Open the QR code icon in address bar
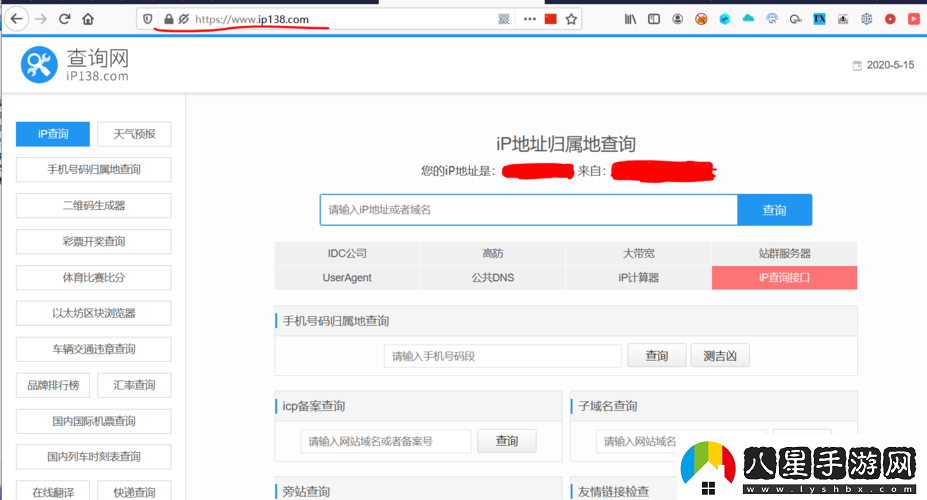Image resolution: width=927 pixels, height=500 pixels. coord(504,19)
